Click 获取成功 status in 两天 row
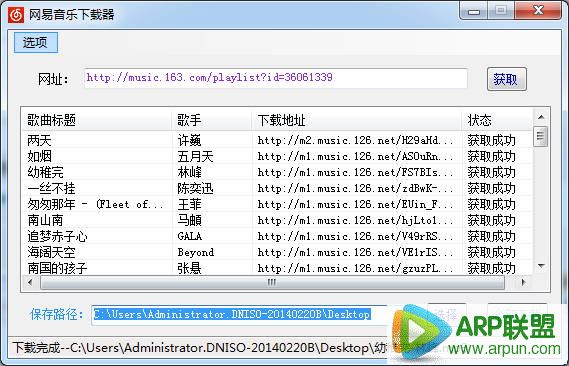569x366 pixels. click(491, 140)
